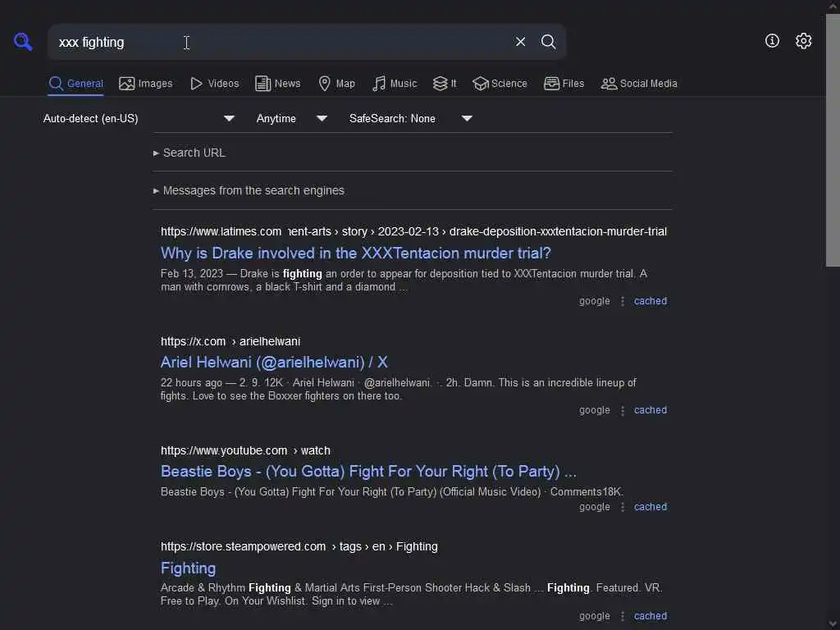Open cached version of Steam Fighting result

coord(651,616)
